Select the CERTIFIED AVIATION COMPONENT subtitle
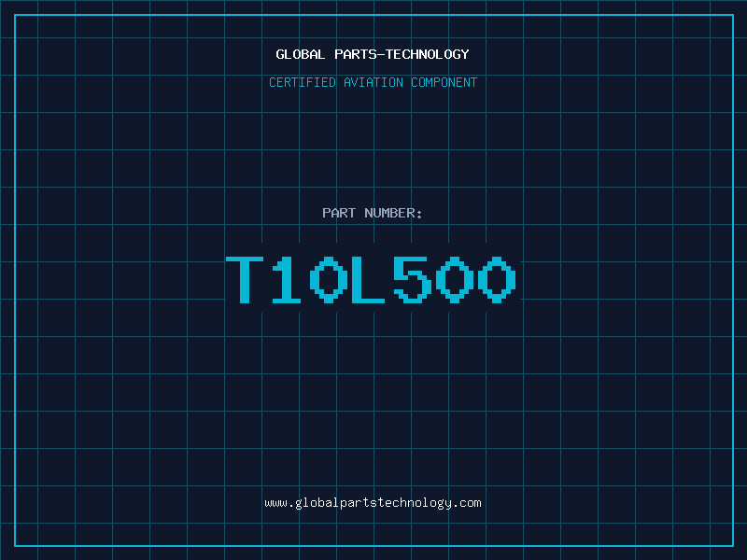The width and height of the screenshot is (747, 560). pyautogui.click(x=373, y=82)
